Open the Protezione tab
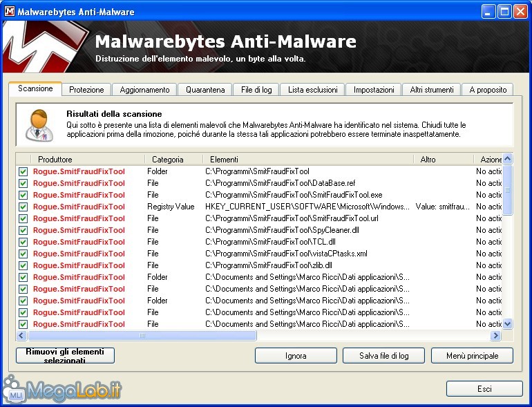 [x=86, y=90]
